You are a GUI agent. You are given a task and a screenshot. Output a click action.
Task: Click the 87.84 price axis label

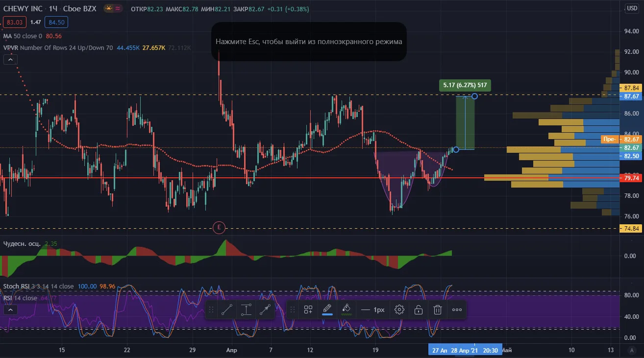pyautogui.click(x=630, y=88)
